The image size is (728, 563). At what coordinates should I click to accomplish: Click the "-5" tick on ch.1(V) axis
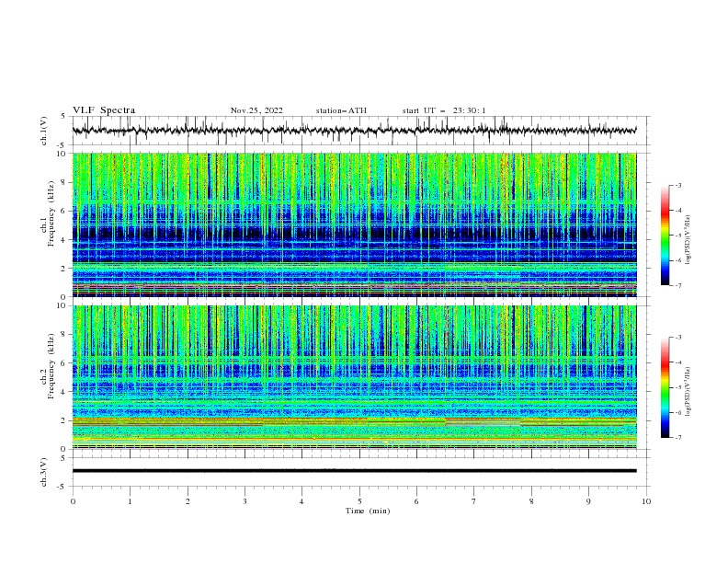point(63,145)
